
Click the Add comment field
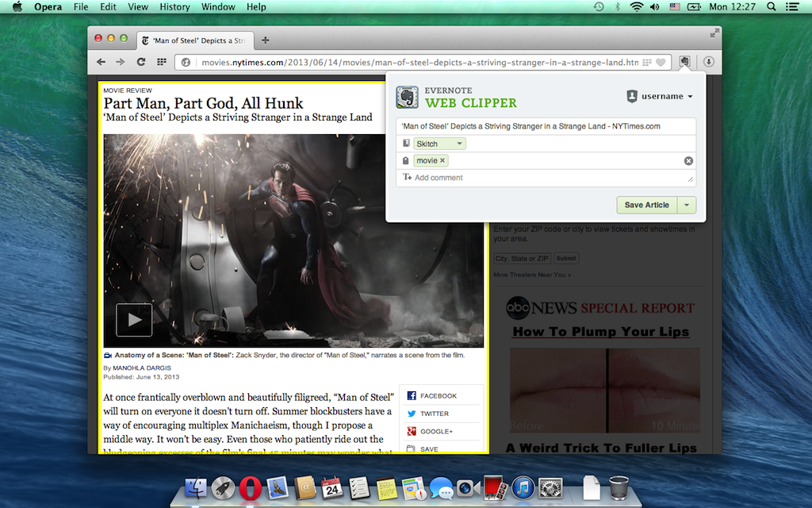[x=547, y=178]
